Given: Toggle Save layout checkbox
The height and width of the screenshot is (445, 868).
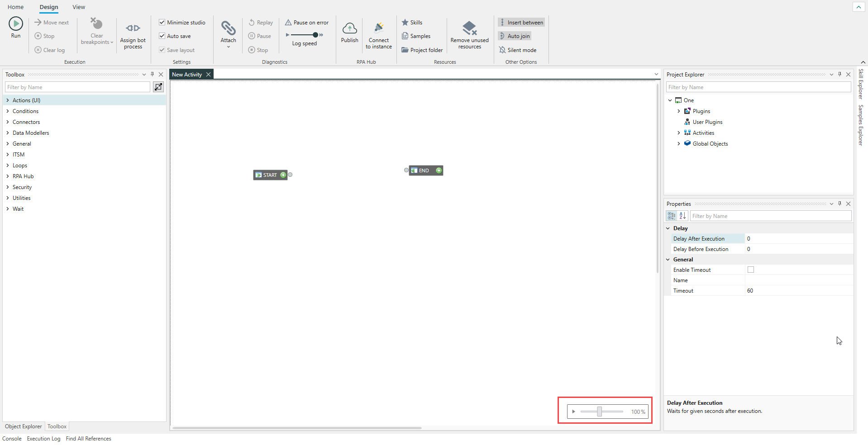Looking at the screenshot, I should pos(162,50).
